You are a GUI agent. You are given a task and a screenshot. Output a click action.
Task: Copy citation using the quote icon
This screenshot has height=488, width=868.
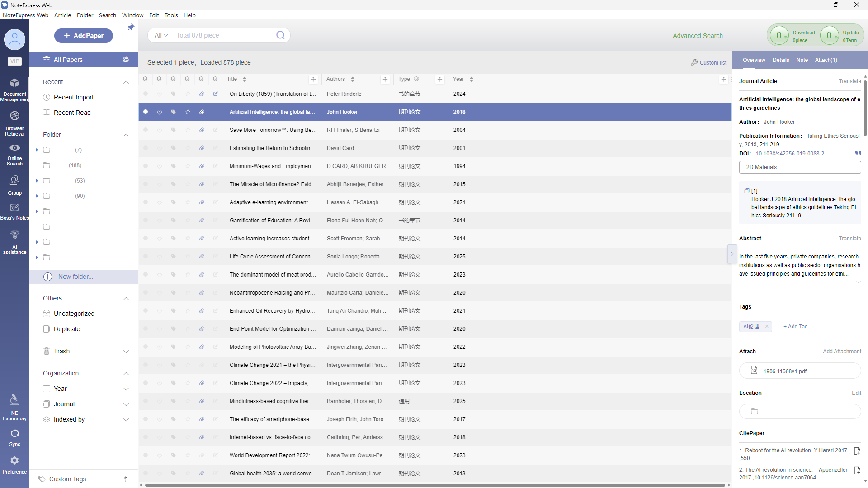(x=858, y=154)
